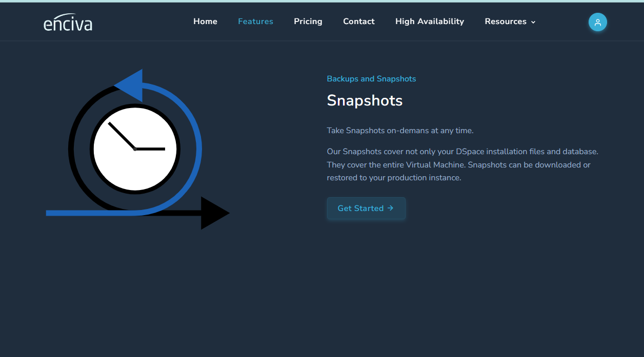The width and height of the screenshot is (644, 357).
Task: Click the enciva logo
Action: pyautogui.click(x=68, y=22)
